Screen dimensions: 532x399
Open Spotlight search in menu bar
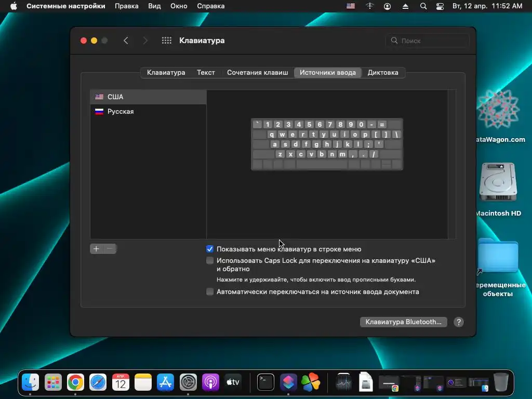423,6
